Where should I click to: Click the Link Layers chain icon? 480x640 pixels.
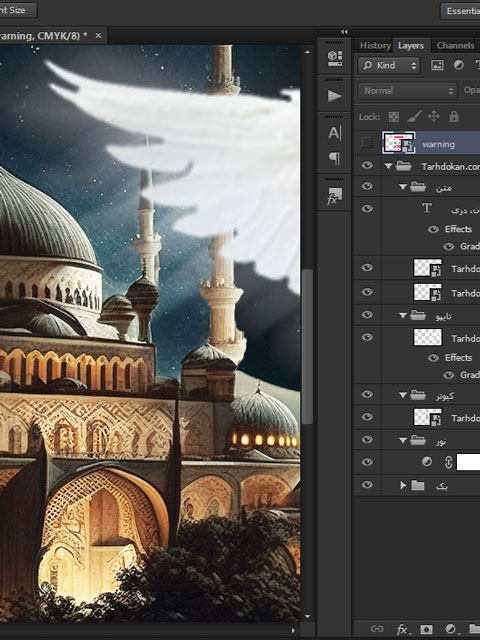pyautogui.click(x=377, y=629)
